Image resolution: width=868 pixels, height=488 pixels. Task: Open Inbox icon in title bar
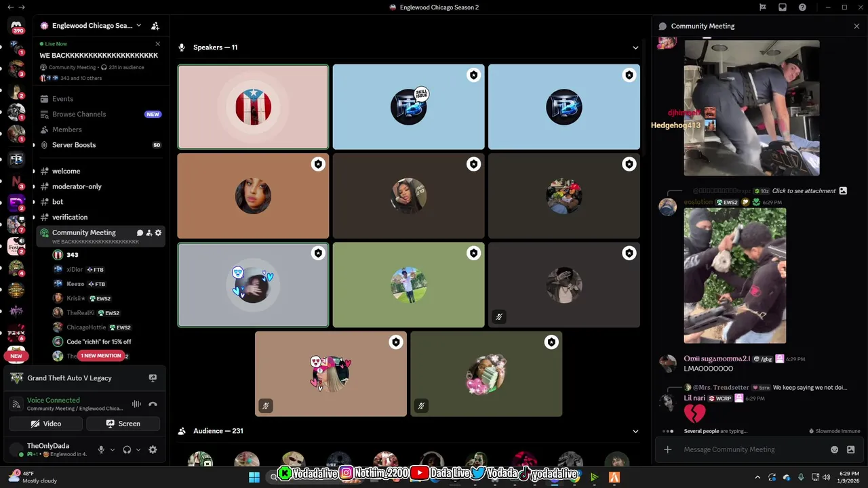pyautogui.click(x=783, y=7)
